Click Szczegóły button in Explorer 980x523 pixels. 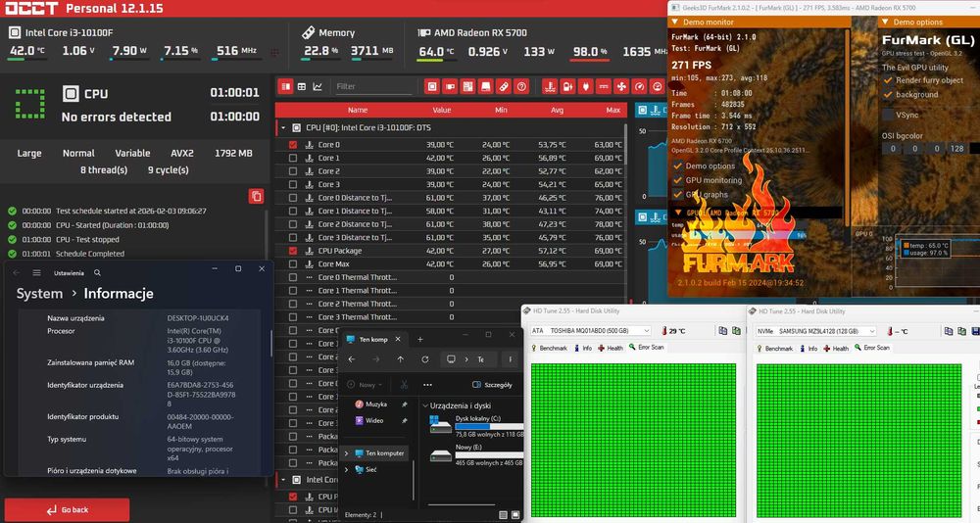(x=493, y=385)
